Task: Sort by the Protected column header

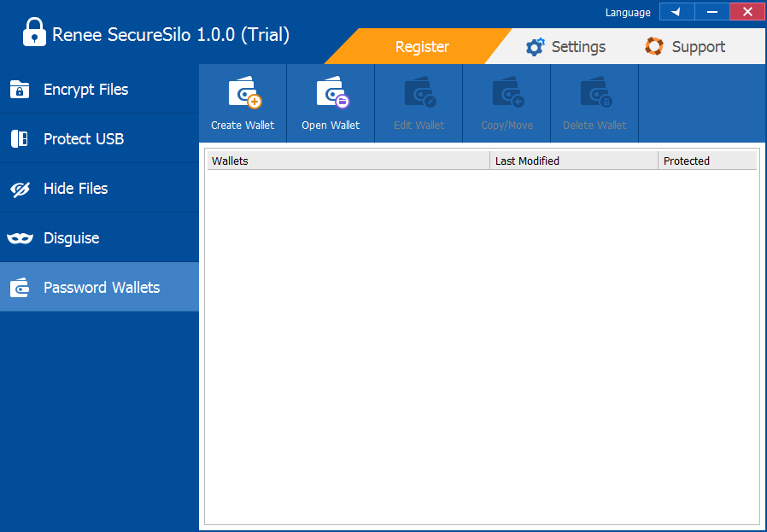Action: (x=706, y=161)
